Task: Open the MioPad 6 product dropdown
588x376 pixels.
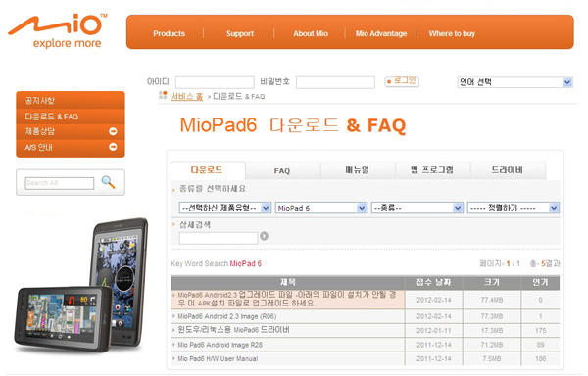Action: [321, 208]
